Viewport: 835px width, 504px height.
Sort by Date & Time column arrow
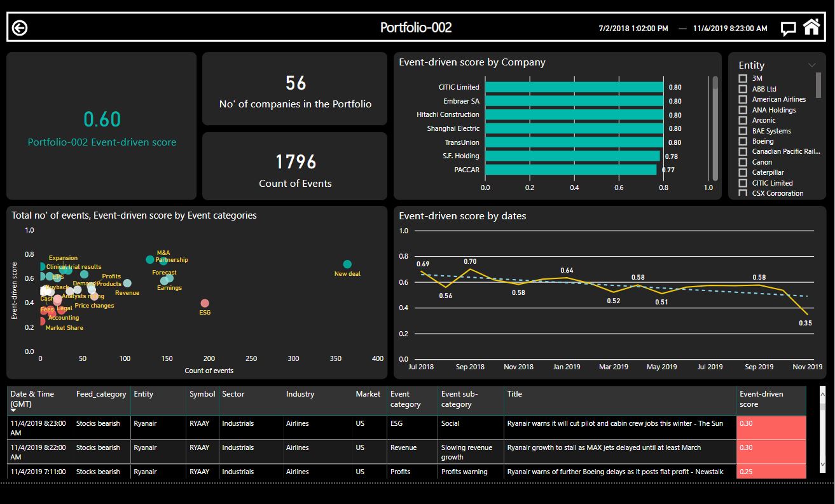tap(14, 411)
